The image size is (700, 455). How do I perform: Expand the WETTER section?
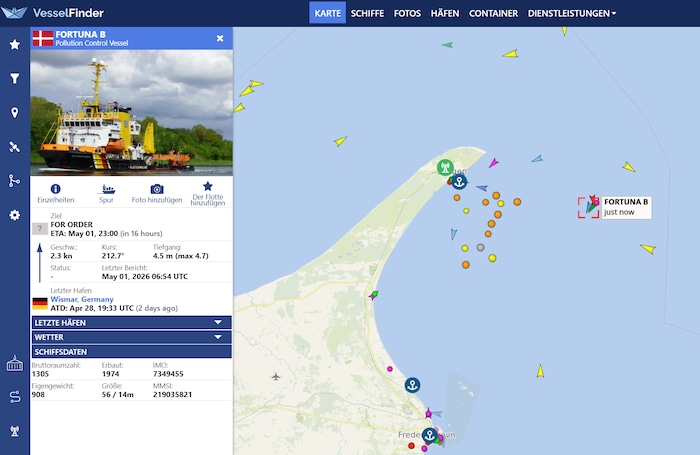pos(132,337)
